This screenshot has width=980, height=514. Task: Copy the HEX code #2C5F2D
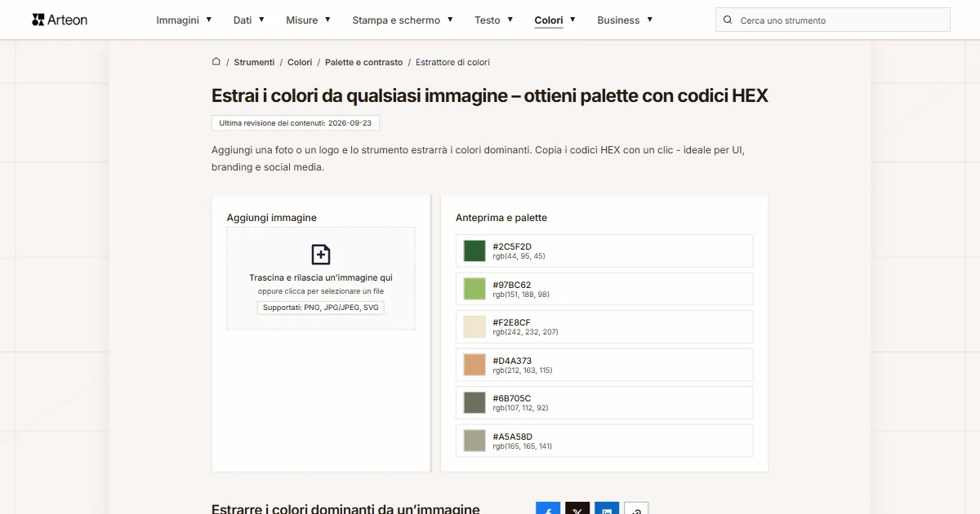[x=512, y=246]
